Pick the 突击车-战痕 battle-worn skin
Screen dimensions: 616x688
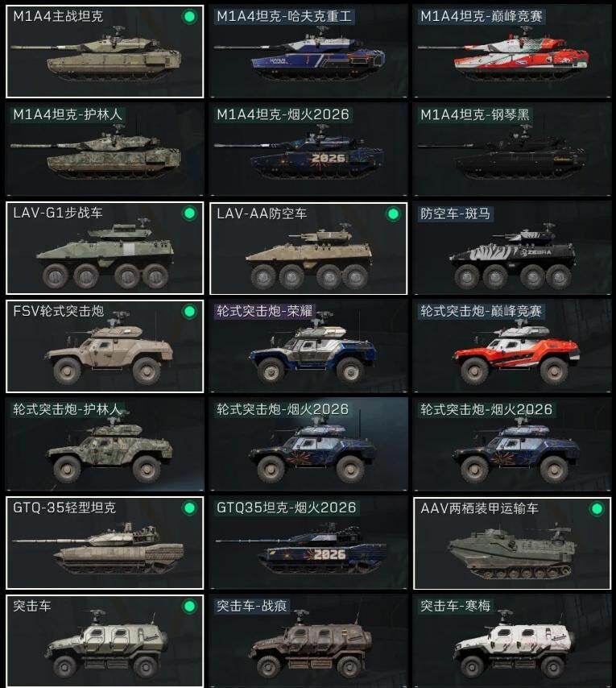pos(308,641)
